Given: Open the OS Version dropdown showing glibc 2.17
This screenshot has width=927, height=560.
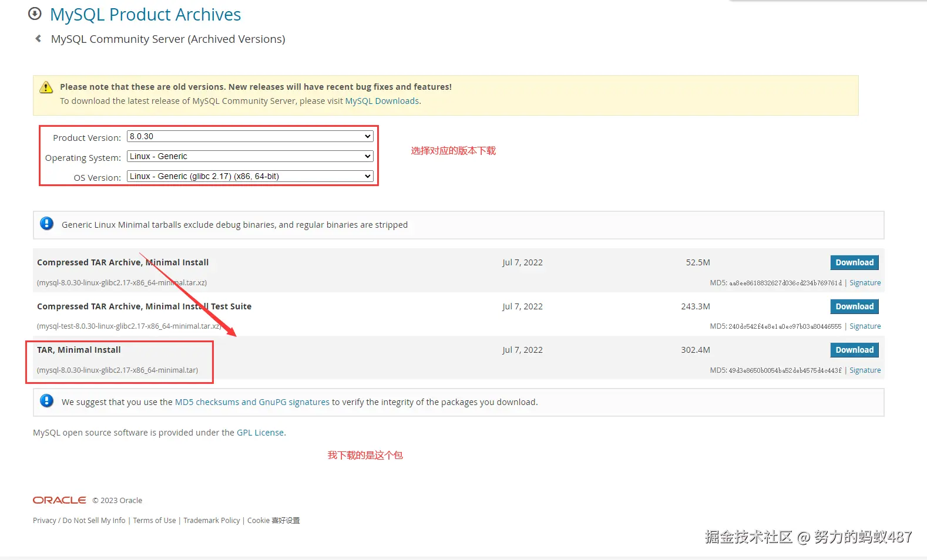Looking at the screenshot, I should [250, 176].
